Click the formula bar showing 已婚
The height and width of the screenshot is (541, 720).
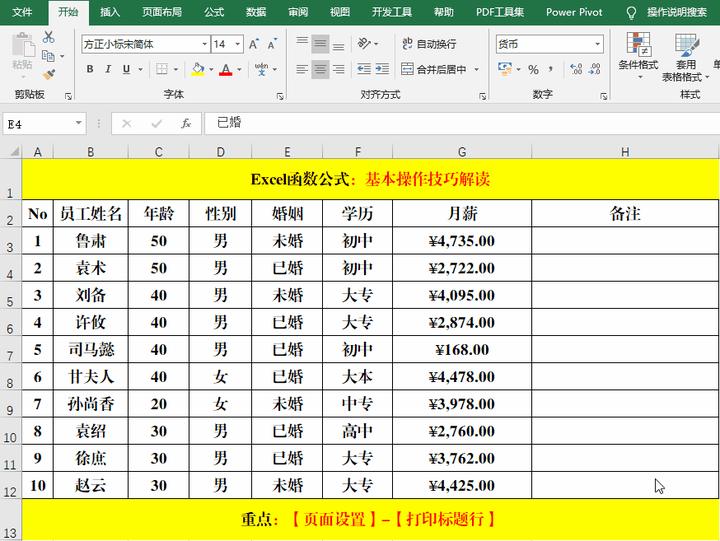coord(462,123)
